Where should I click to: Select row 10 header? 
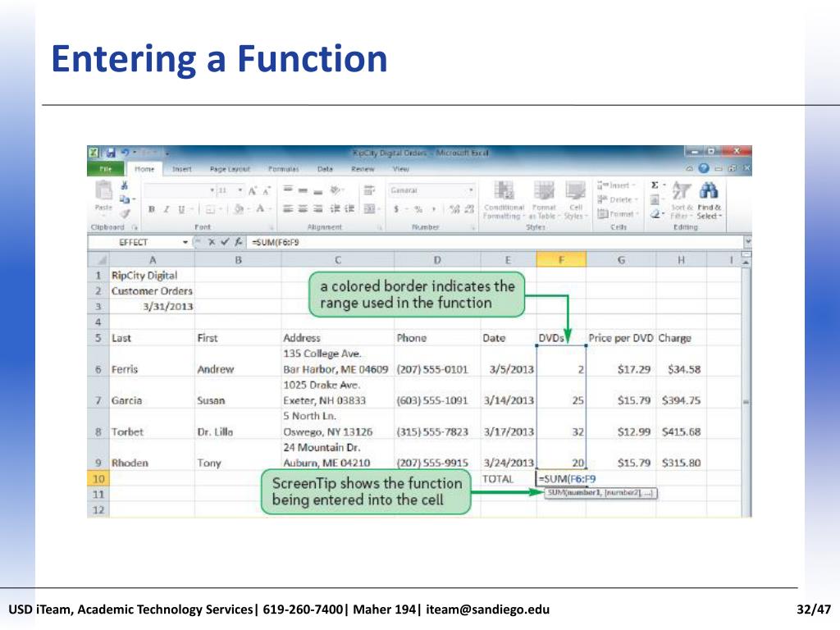98,478
